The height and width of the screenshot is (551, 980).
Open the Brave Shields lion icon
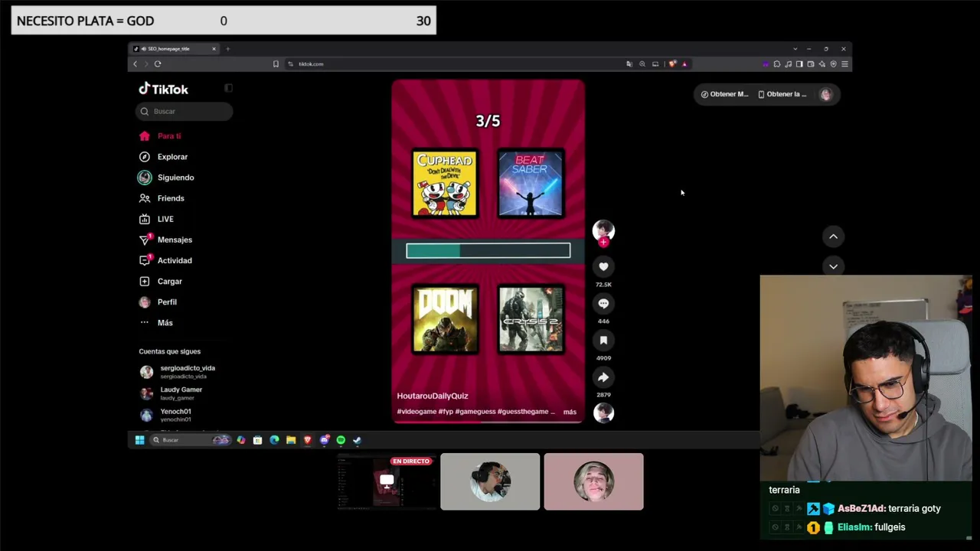[672, 64]
